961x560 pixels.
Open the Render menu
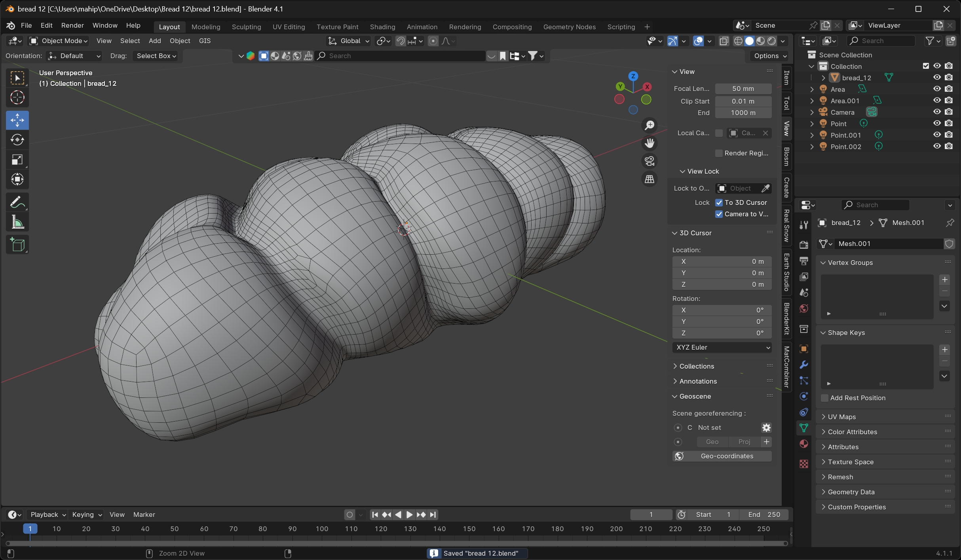[x=72, y=25]
